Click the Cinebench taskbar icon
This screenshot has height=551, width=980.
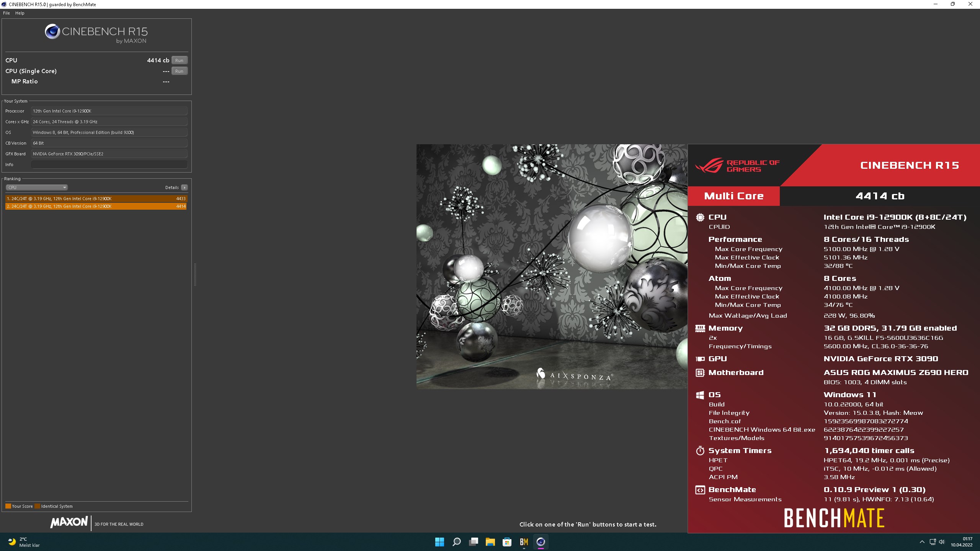541,542
